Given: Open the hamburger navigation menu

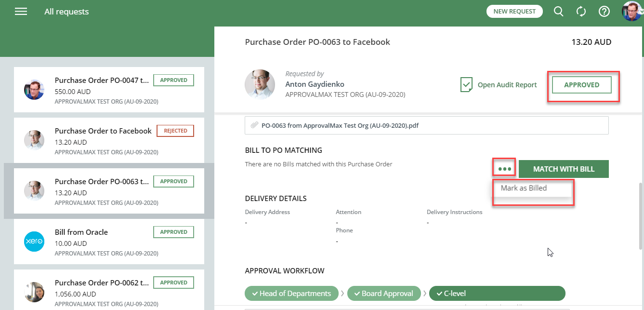Looking at the screenshot, I should 21,12.
